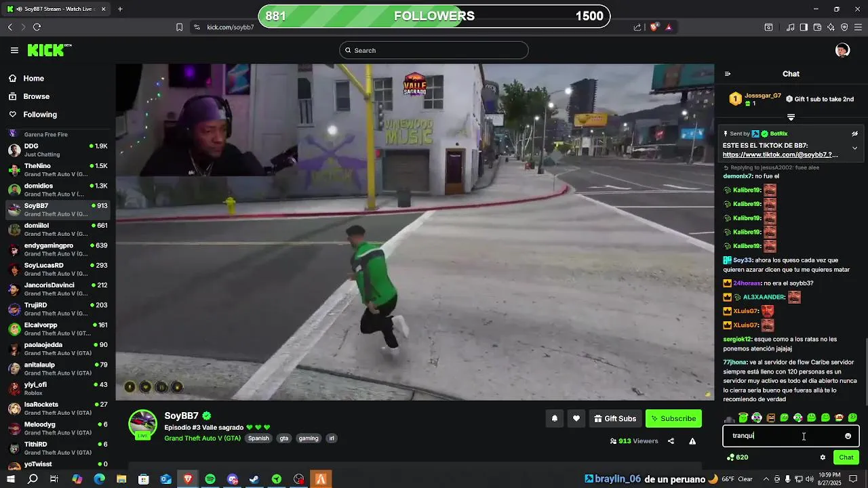Viewport: 868px width, 488px height.
Task: Open SoyLucasRD channel in sidebar
Action: [58, 269]
